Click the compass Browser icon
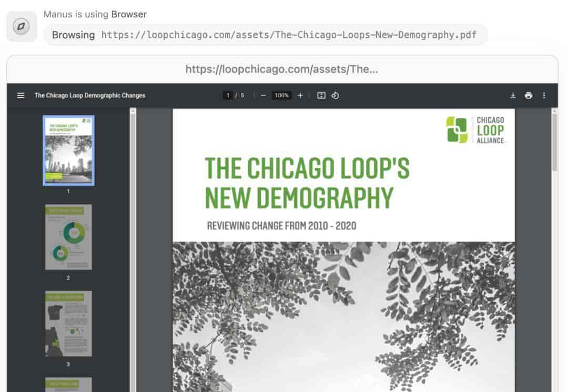This screenshot has width=568, height=392. [22, 26]
